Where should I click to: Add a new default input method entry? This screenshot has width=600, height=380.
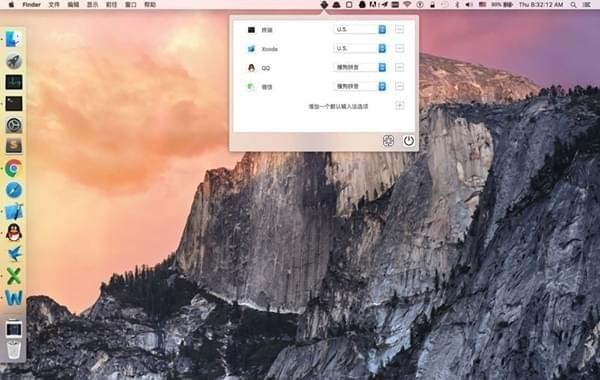[399, 106]
